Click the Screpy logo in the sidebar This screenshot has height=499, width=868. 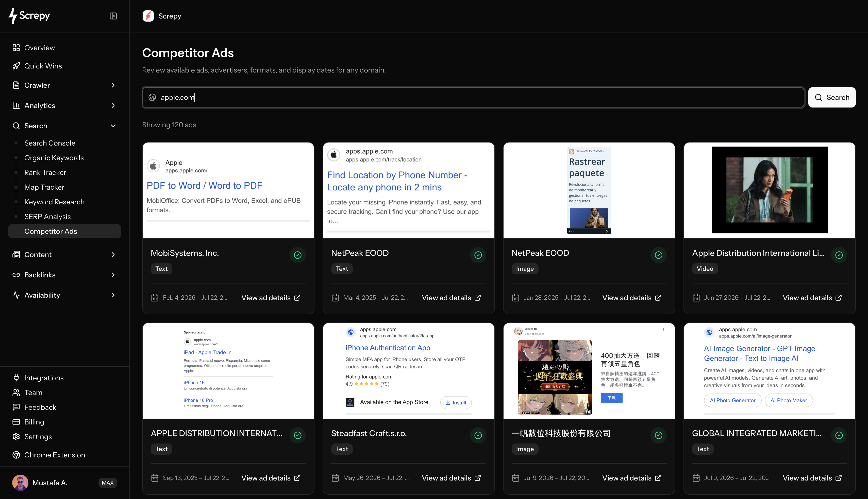[x=29, y=16]
